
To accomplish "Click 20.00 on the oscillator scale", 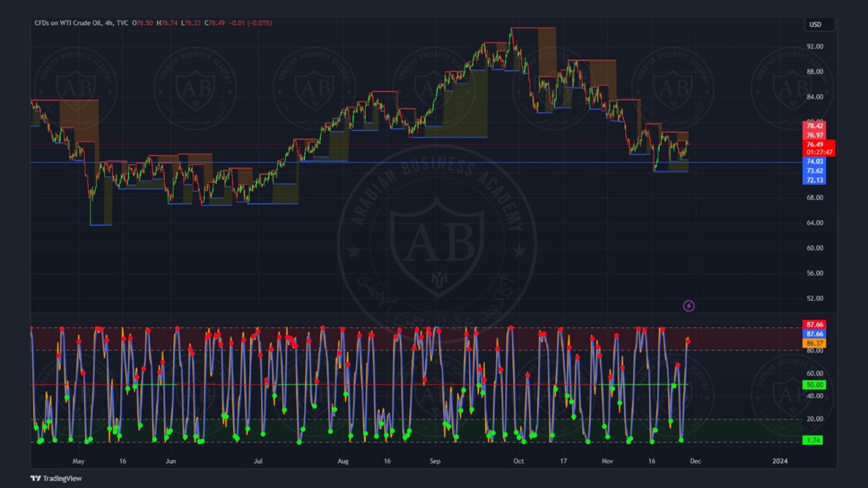I will [x=815, y=419].
